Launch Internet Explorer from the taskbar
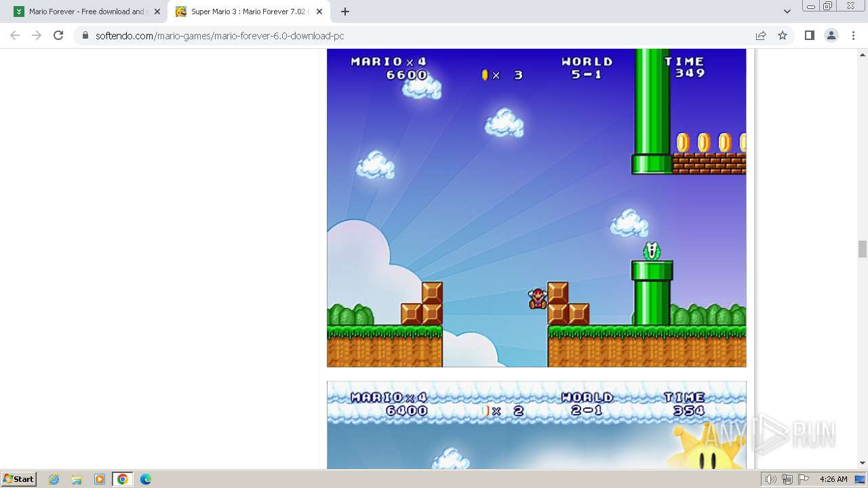The width and height of the screenshot is (868, 488). [x=54, y=479]
